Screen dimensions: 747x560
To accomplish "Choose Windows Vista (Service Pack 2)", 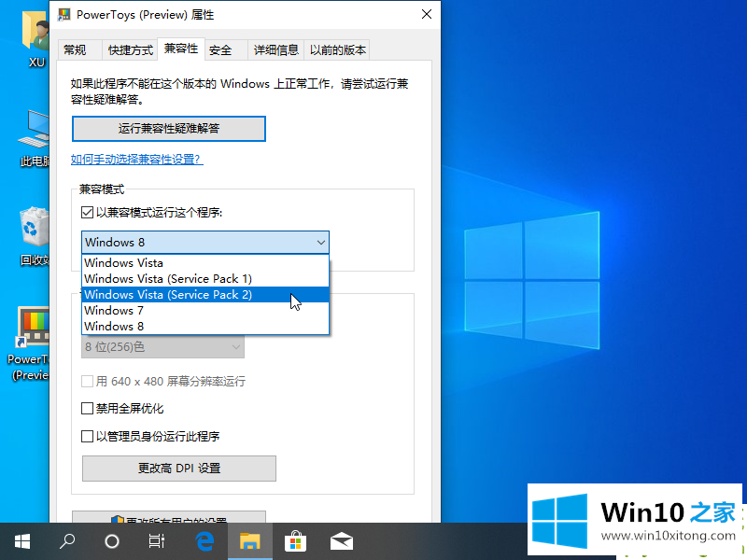I will (x=204, y=295).
